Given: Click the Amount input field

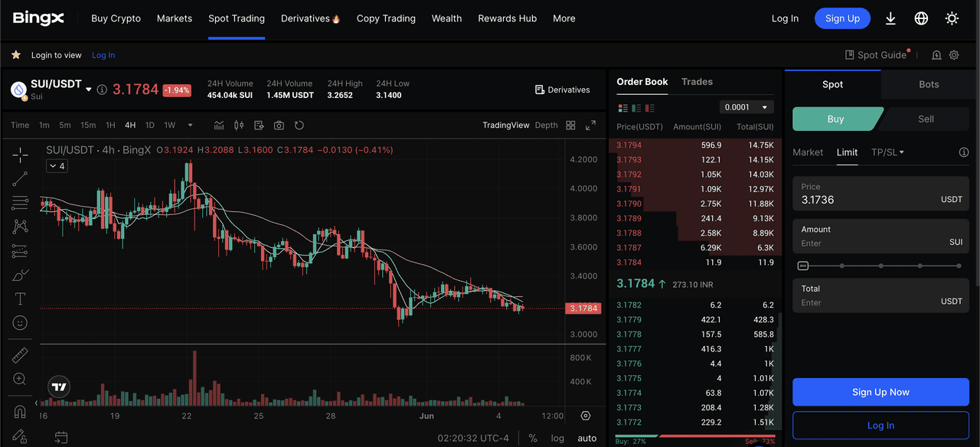Looking at the screenshot, I should pos(880,237).
